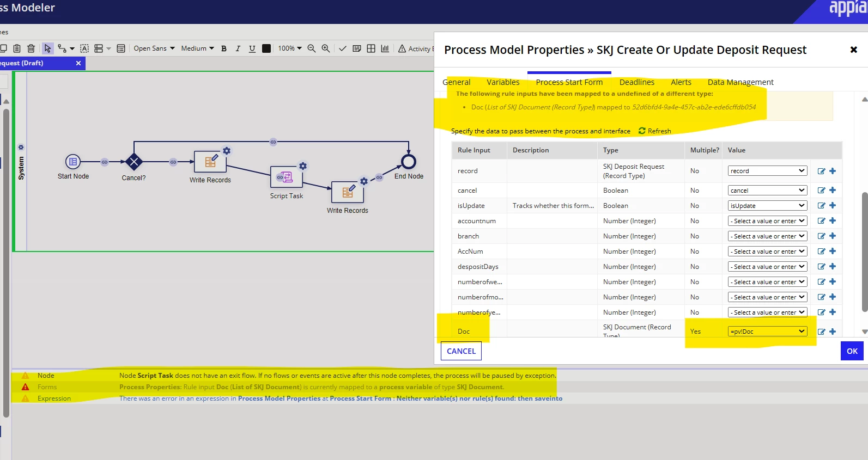Open the font size Medium dropdown

click(x=197, y=48)
